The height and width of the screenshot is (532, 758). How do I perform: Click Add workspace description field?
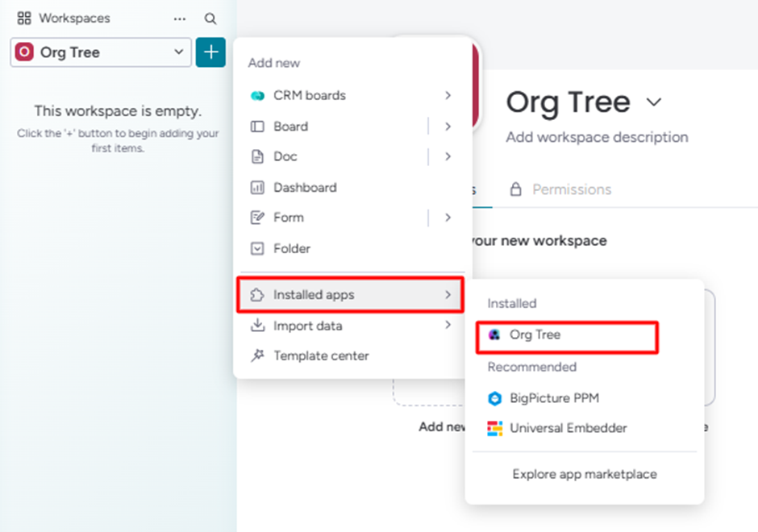597,137
